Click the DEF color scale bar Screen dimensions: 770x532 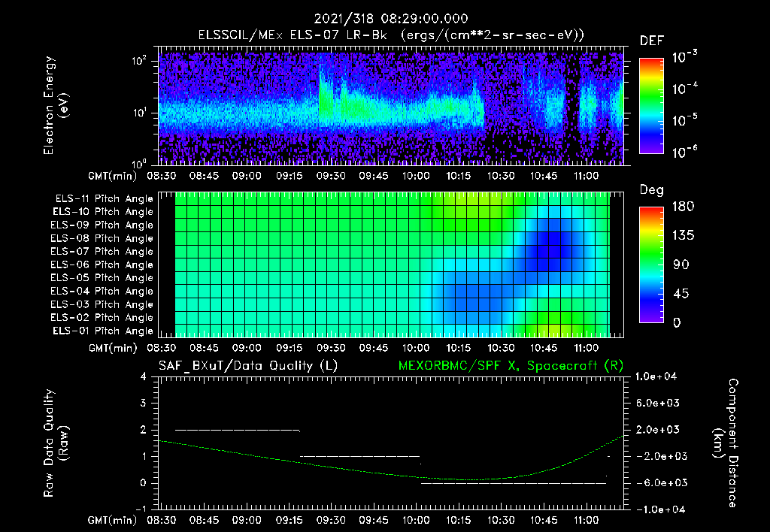pos(651,106)
